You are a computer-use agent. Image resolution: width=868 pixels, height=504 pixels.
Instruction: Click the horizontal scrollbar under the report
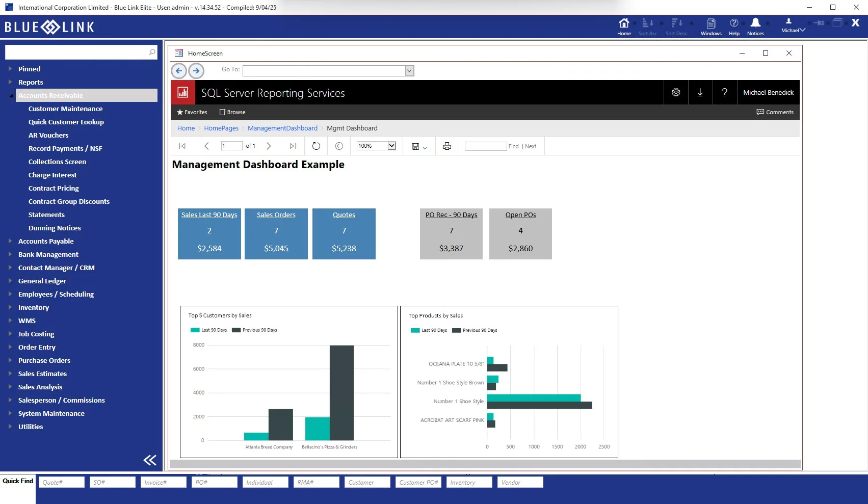484,464
